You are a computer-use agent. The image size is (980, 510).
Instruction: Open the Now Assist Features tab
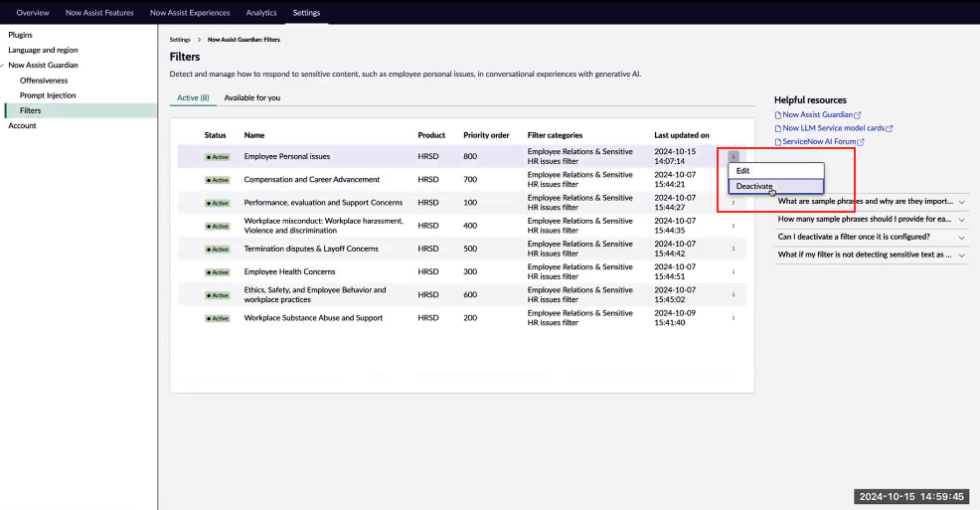pos(99,13)
